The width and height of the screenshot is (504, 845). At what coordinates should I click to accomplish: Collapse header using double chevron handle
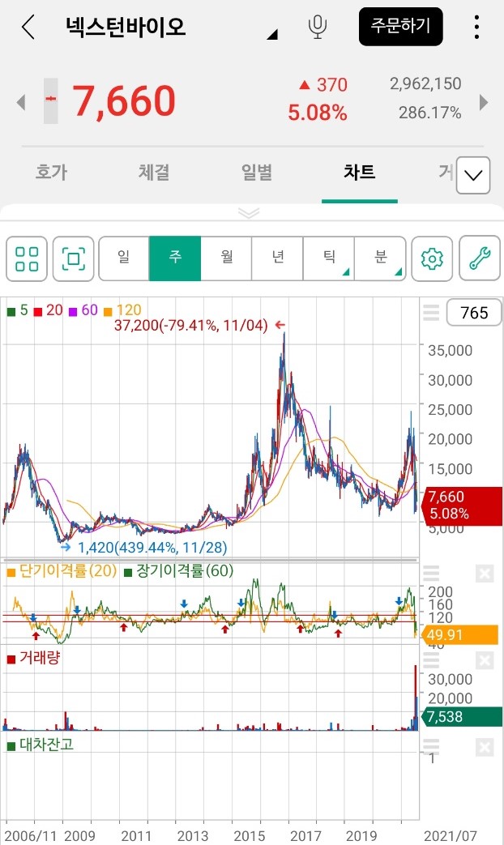pyautogui.click(x=249, y=213)
